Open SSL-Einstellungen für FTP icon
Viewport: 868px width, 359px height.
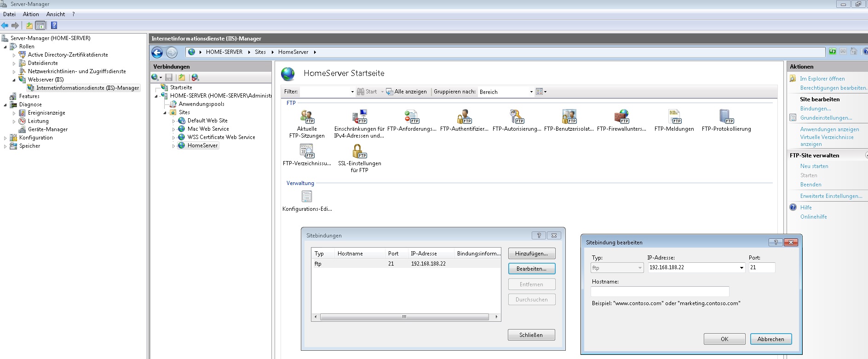click(359, 151)
